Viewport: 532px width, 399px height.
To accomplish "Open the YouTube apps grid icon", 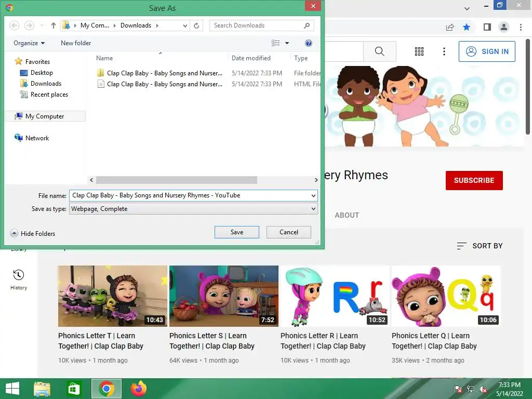I will click(x=419, y=51).
